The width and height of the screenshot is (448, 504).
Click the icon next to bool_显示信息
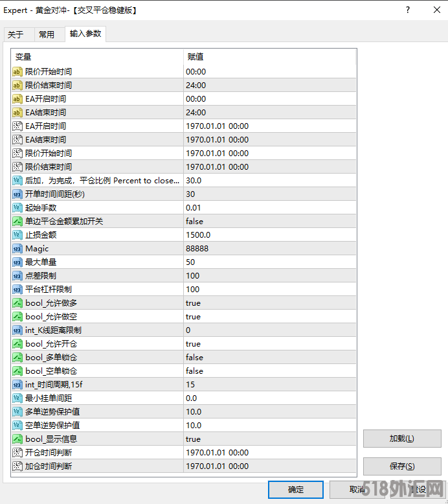pos(18,439)
